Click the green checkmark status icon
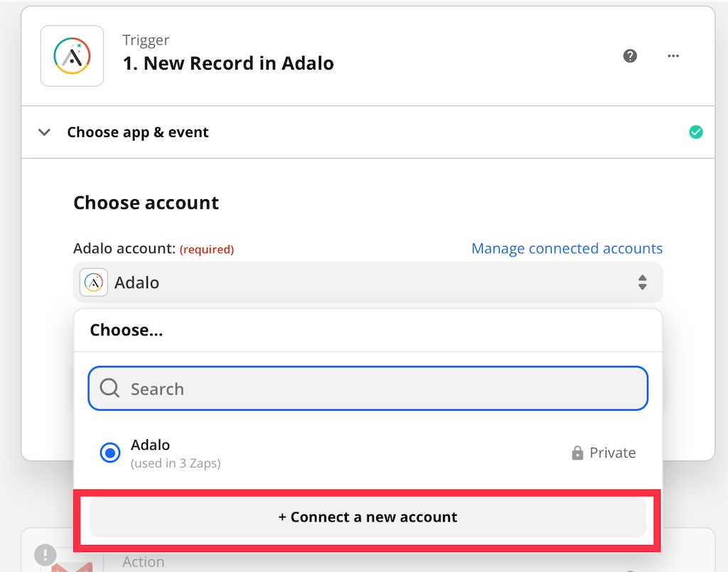This screenshot has height=572, width=728. click(x=696, y=132)
